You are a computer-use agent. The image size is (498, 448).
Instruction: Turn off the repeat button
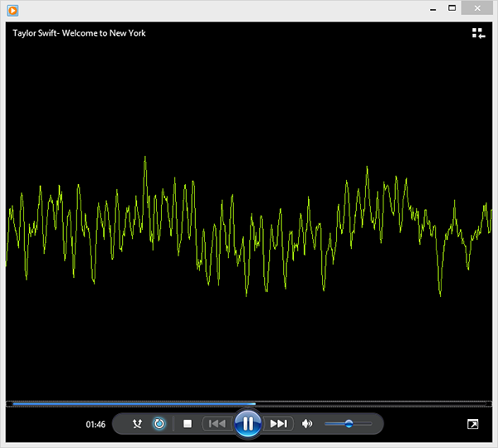point(159,424)
